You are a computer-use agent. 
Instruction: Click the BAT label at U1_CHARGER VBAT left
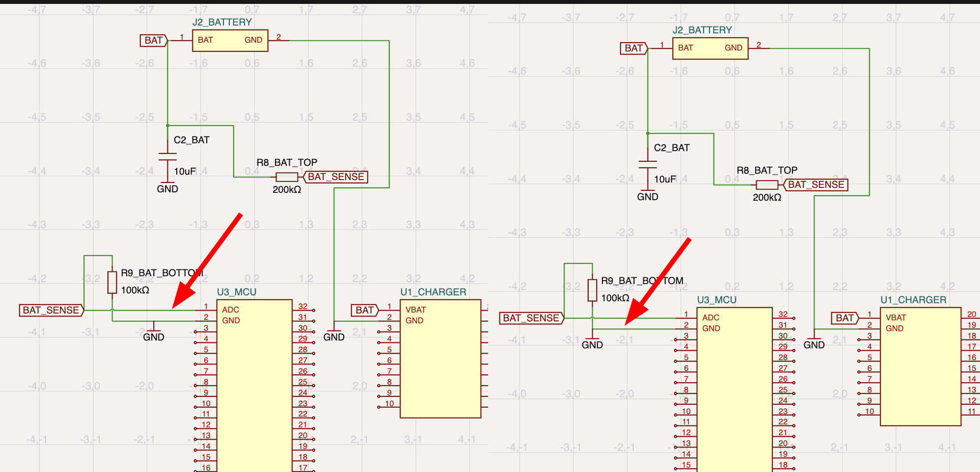click(x=365, y=310)
